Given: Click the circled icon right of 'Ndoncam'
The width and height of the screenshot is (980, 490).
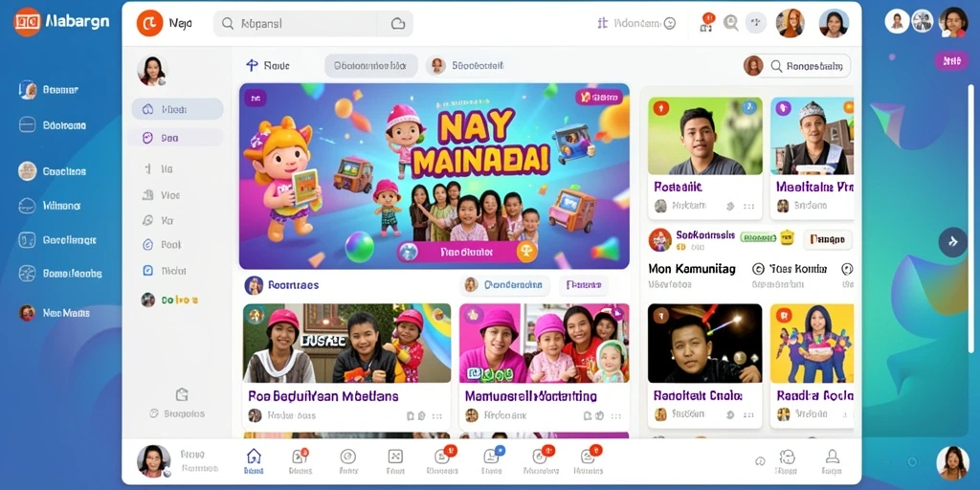Looking at the screenshot, I should click(669, 24).
